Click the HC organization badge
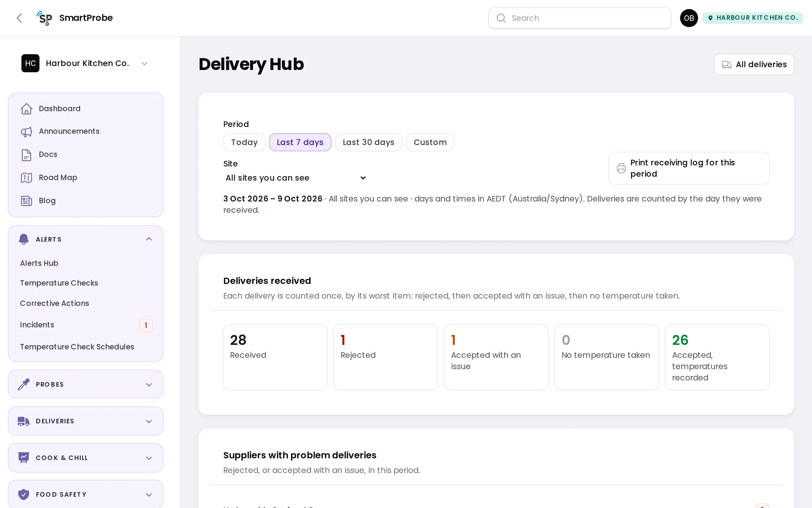Image resolution: width=812 pixels, height=508 pixels. coord(30,63)
